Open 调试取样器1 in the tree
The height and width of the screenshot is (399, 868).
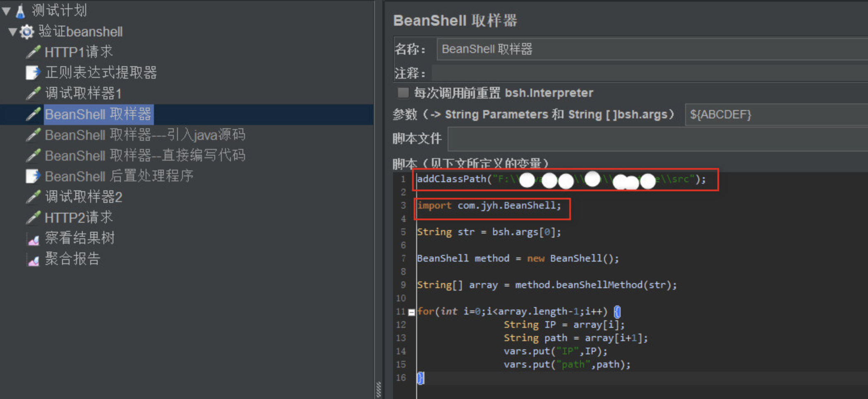pos(83,94)
